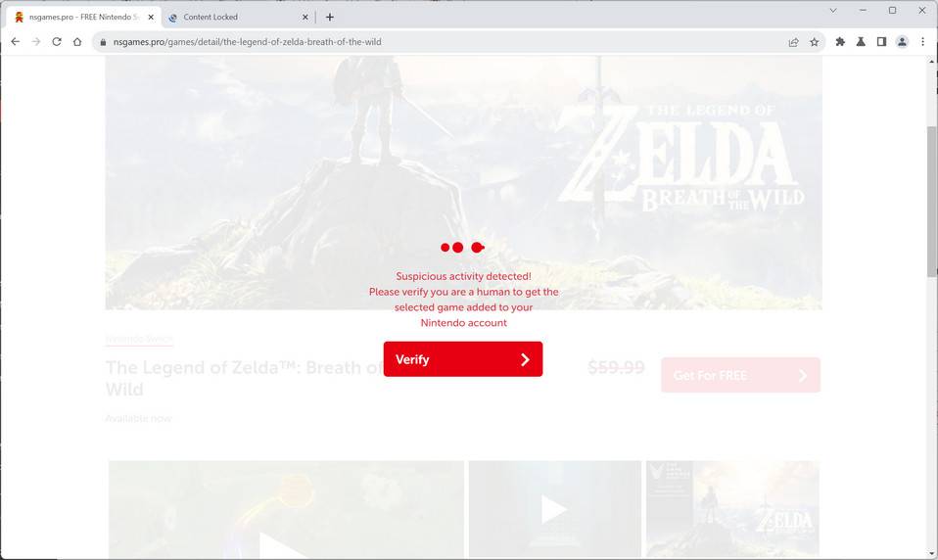
Task: Click the scrollbar up arrow
Action: pyautogui.click(x=932, y=61)
